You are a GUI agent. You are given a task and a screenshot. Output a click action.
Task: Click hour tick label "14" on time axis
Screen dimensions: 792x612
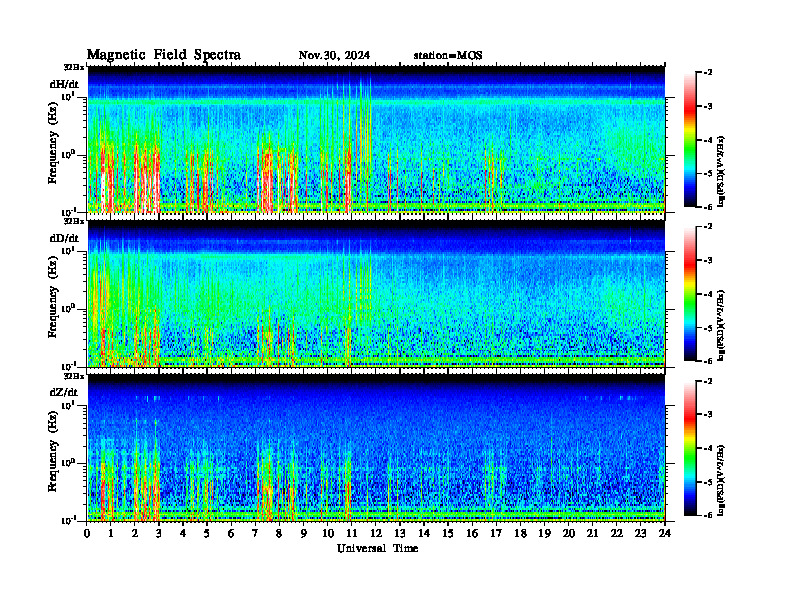(x=424, y=534)
